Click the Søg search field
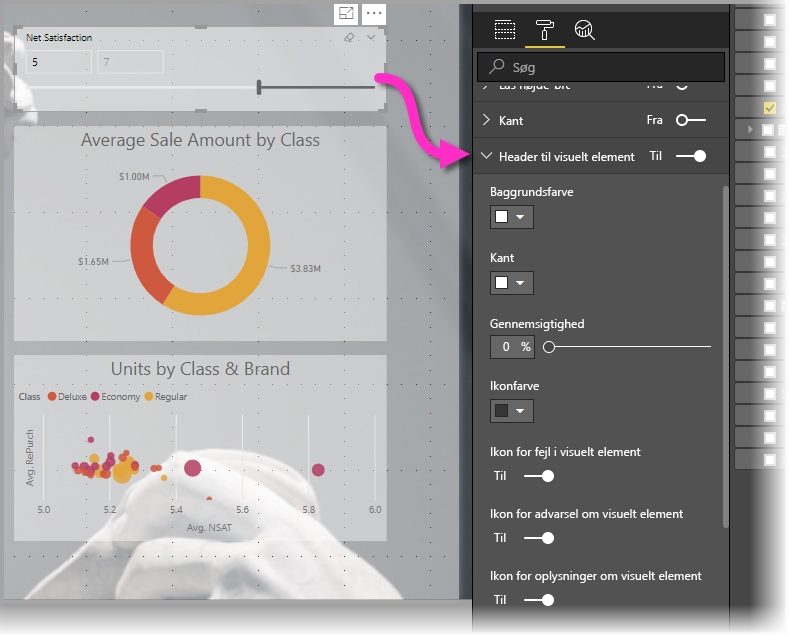789x636 pixels. [601, 67]
